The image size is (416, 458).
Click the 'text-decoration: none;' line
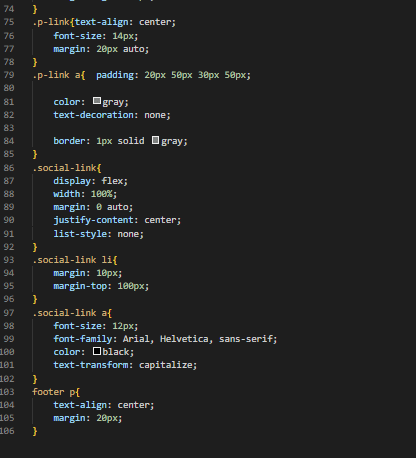[x=112, y=115]
